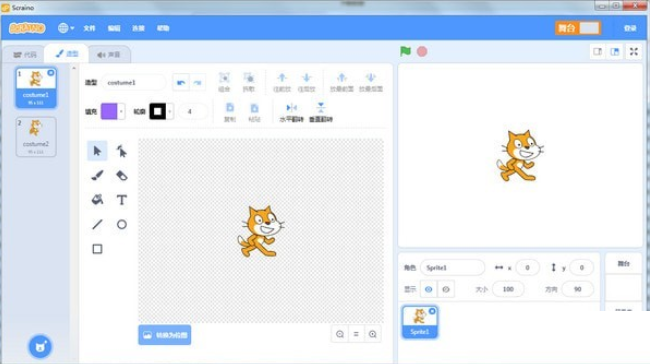The width and height of the screenshot is (650, 364).
Task: Select the Fill bucket tool
Action: coord(97,200)
